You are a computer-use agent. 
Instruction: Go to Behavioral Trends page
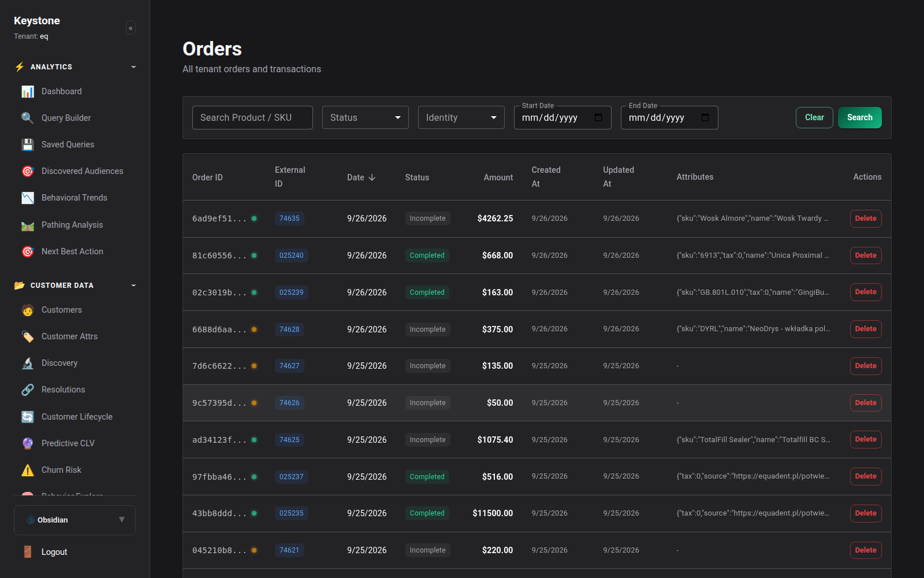coord(74,198)
